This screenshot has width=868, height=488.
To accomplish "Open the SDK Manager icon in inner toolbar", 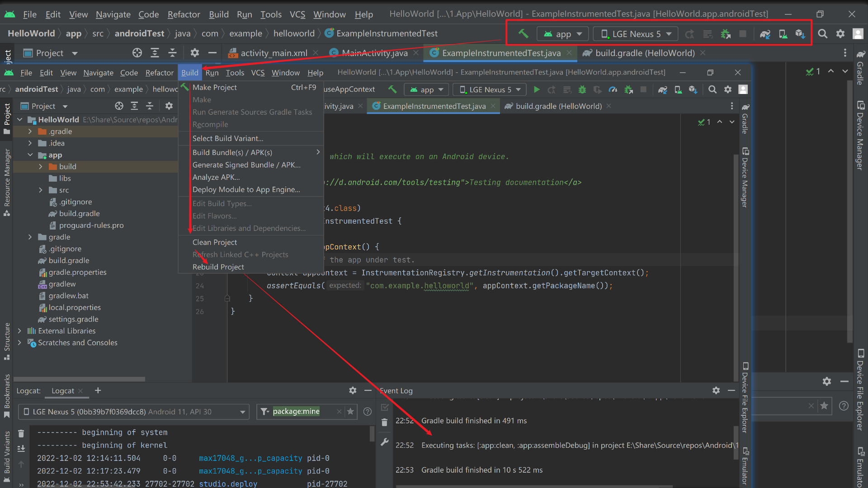I will 693,89.
